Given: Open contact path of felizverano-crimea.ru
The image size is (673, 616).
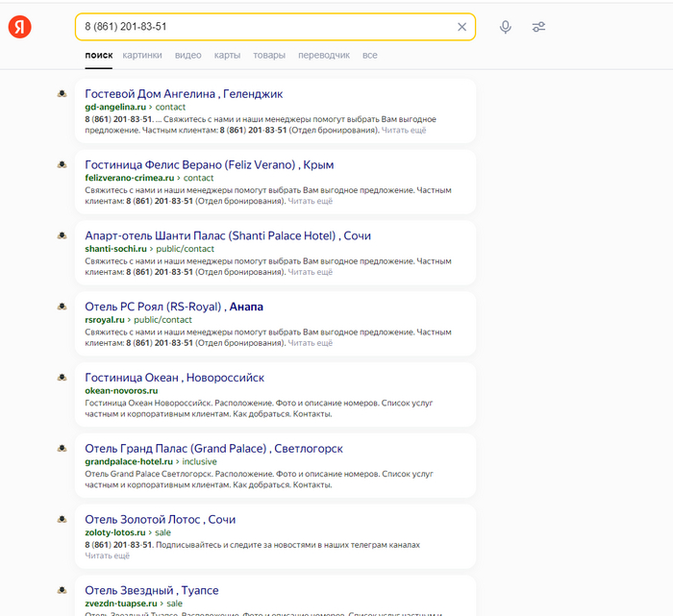Looking at the screenshot, I should point(198,178).
